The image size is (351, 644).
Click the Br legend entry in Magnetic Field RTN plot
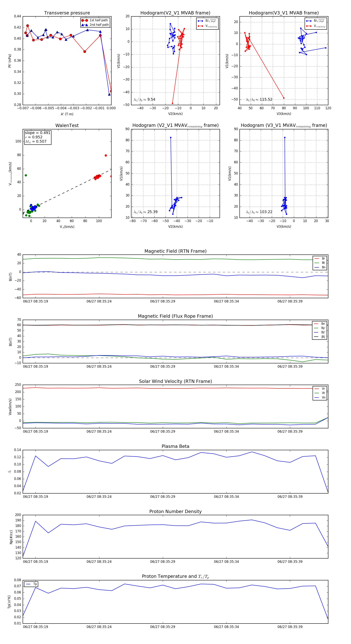[x=320, y=259]
